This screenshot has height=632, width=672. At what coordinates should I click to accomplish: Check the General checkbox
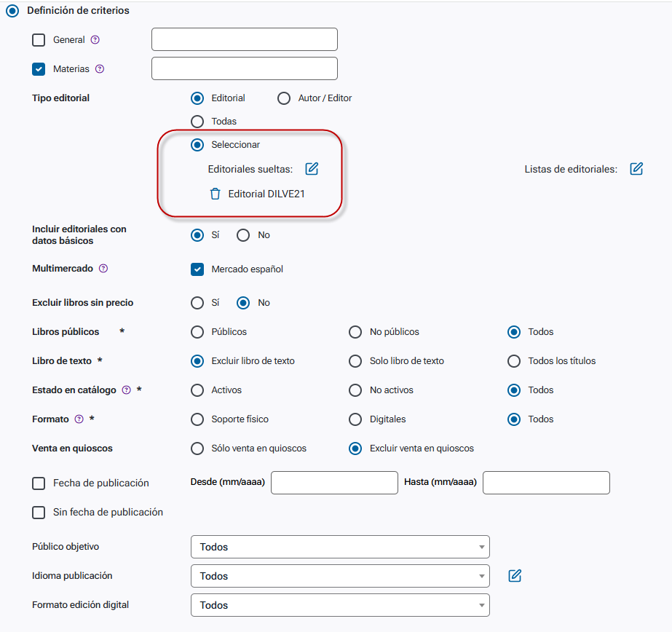[39, 40]
